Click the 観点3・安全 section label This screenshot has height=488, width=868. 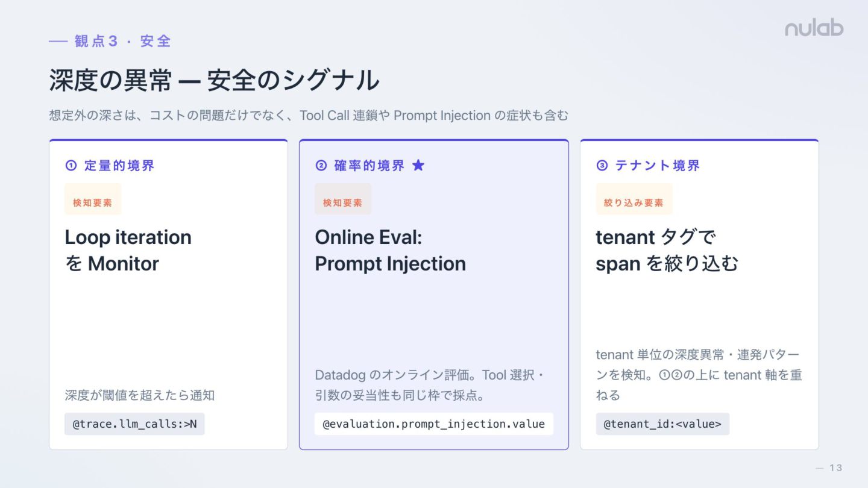point(110,41)
